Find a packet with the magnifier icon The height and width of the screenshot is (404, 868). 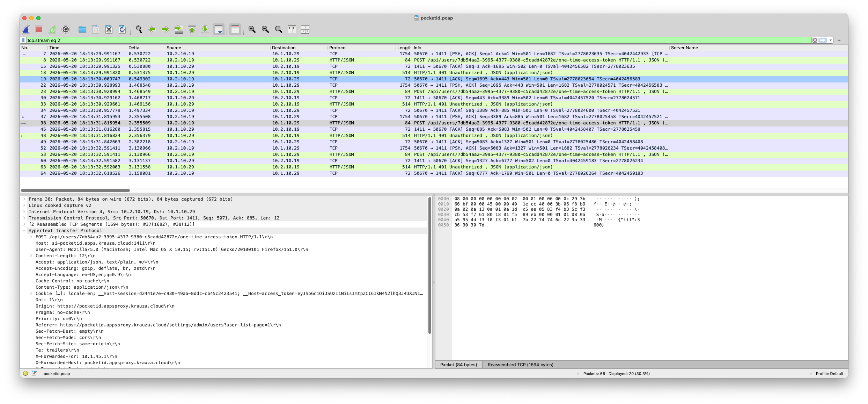(139, 29)
